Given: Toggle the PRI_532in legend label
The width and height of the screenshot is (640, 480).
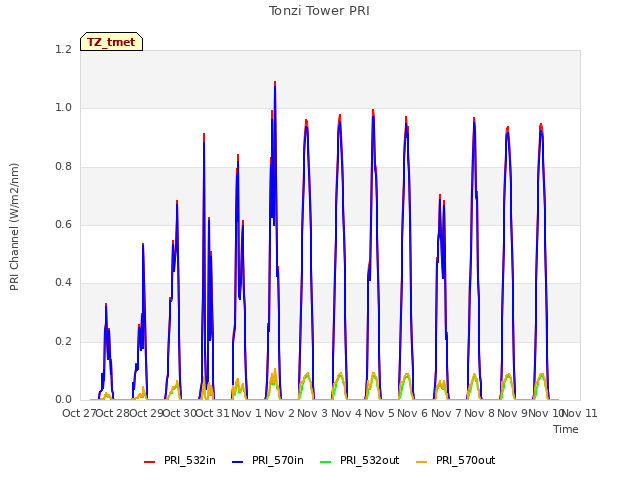Looking at the screenshot, I should (190, 460).
